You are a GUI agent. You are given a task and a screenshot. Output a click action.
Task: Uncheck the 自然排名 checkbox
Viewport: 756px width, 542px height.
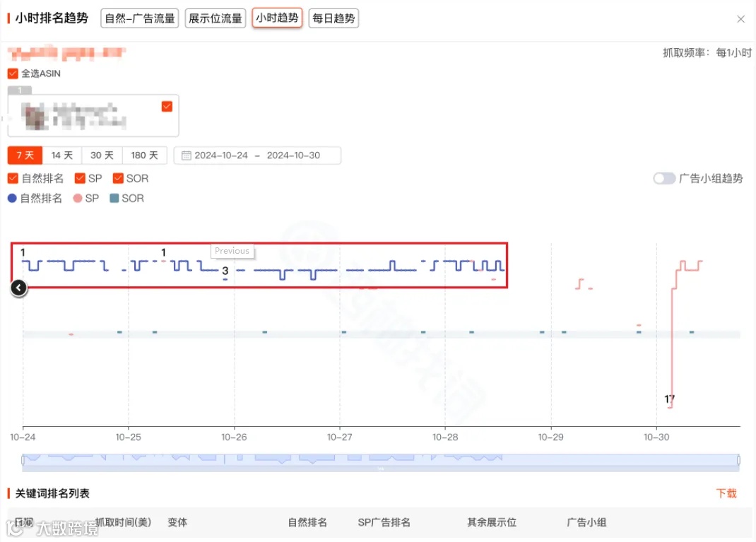pos(11,178)
